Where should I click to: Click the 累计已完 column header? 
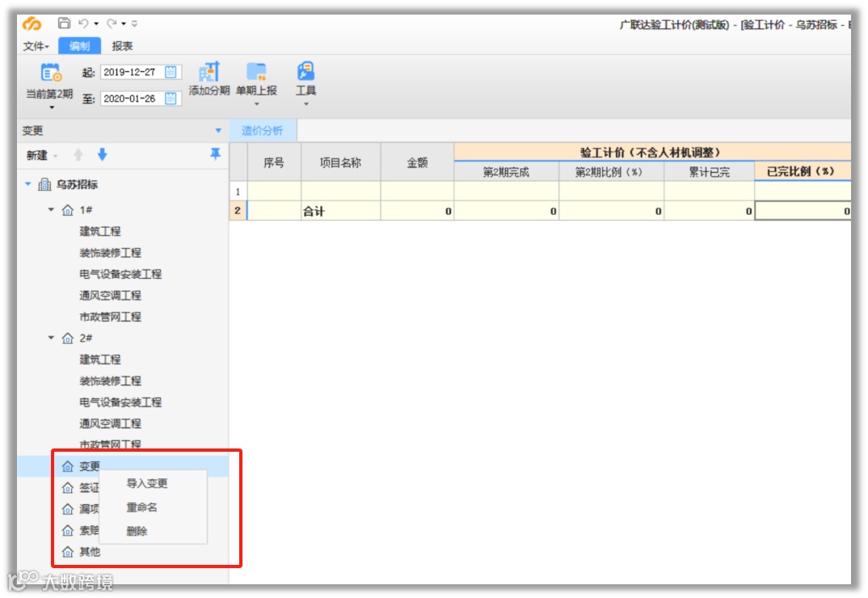point(709,172)
